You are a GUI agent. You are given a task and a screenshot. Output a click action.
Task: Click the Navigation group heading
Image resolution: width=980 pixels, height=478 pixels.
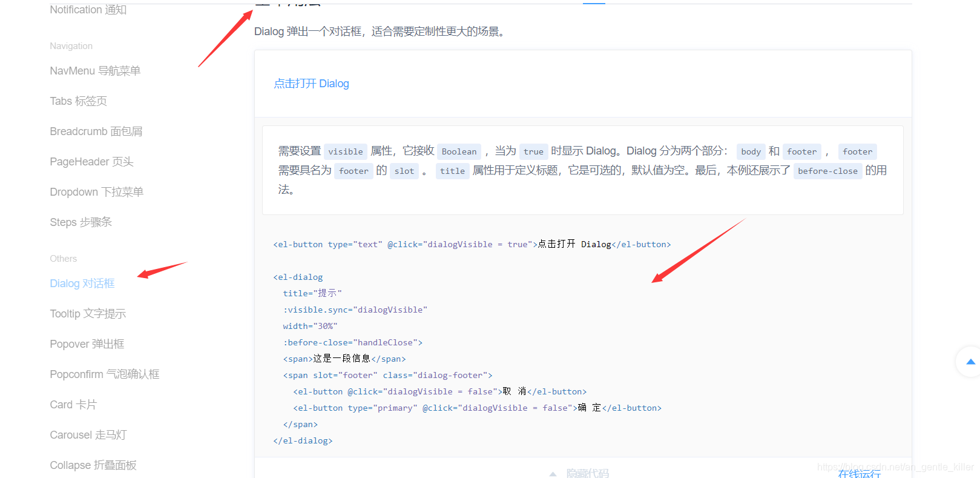click(x=71, y=46)
